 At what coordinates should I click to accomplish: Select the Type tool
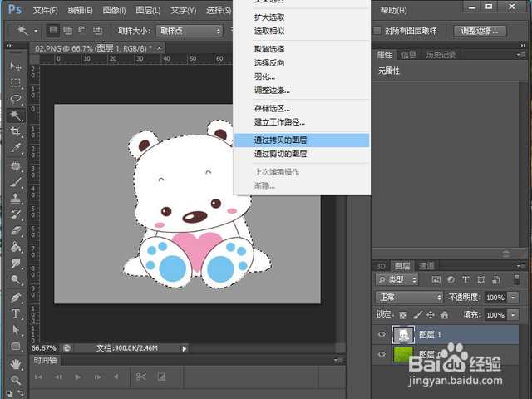tap(16, 313)
